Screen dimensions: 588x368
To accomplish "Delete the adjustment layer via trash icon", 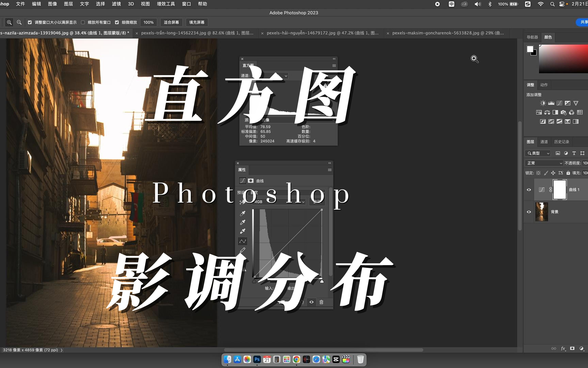I will (x=321, y=302).
